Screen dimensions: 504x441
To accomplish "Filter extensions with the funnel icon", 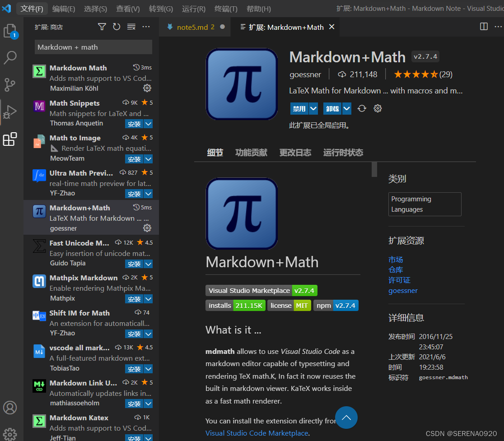I will click(102, 27).
